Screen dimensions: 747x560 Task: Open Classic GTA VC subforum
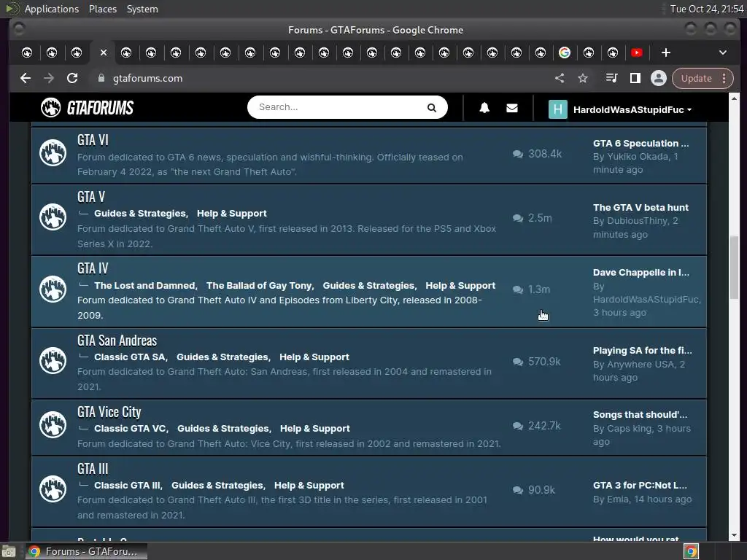(130, 428)
